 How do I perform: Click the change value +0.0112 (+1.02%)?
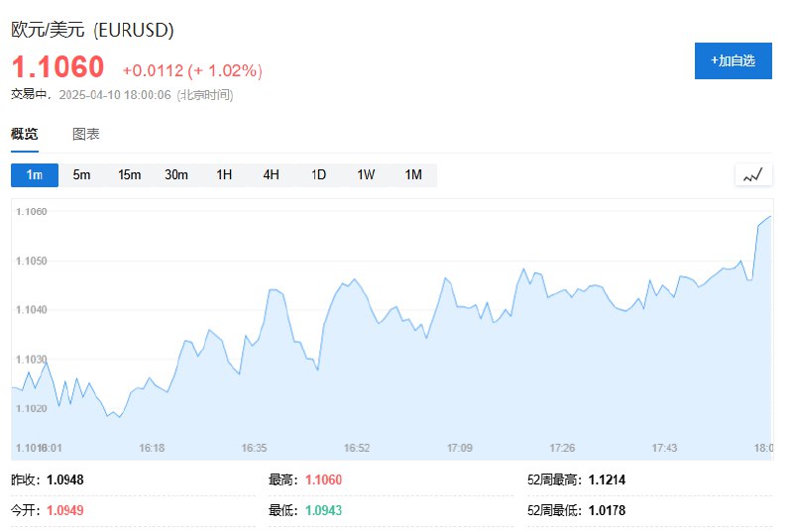pos(192,70)
